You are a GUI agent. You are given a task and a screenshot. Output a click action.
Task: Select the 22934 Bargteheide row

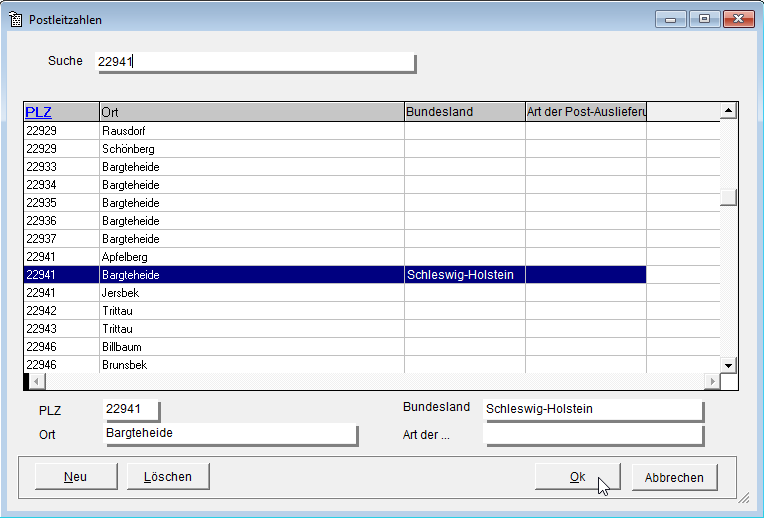(x=372, y=185)
